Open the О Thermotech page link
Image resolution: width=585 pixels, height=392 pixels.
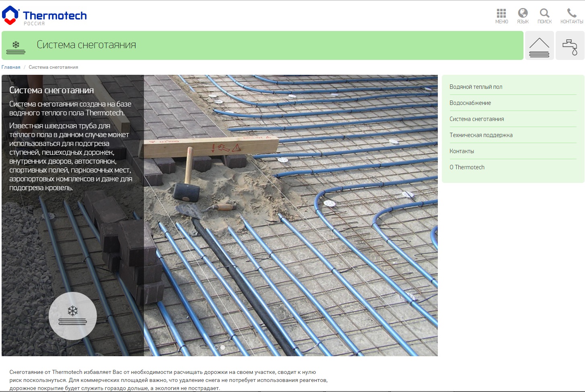tap(467, 167)
